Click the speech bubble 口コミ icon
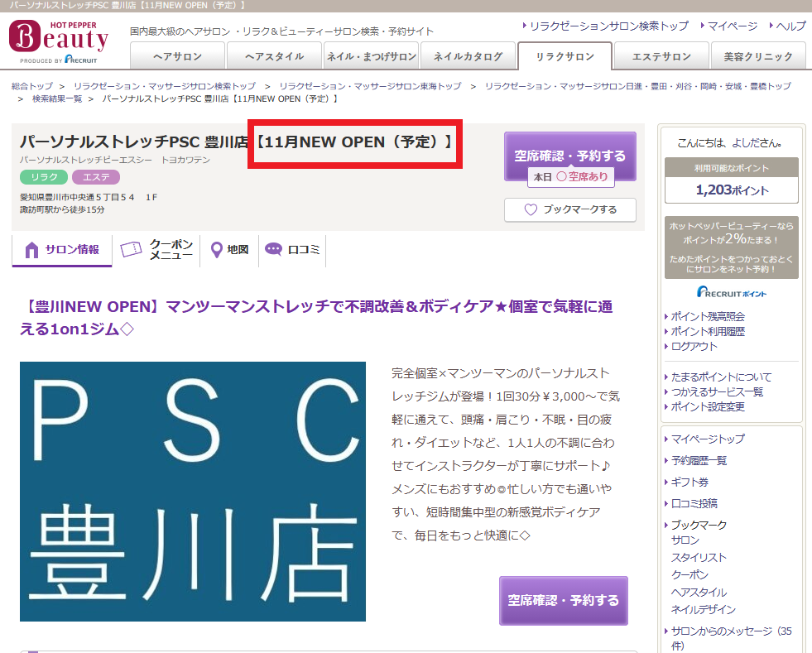The height and width of the screenshot is (653, 812). point(273,250)
